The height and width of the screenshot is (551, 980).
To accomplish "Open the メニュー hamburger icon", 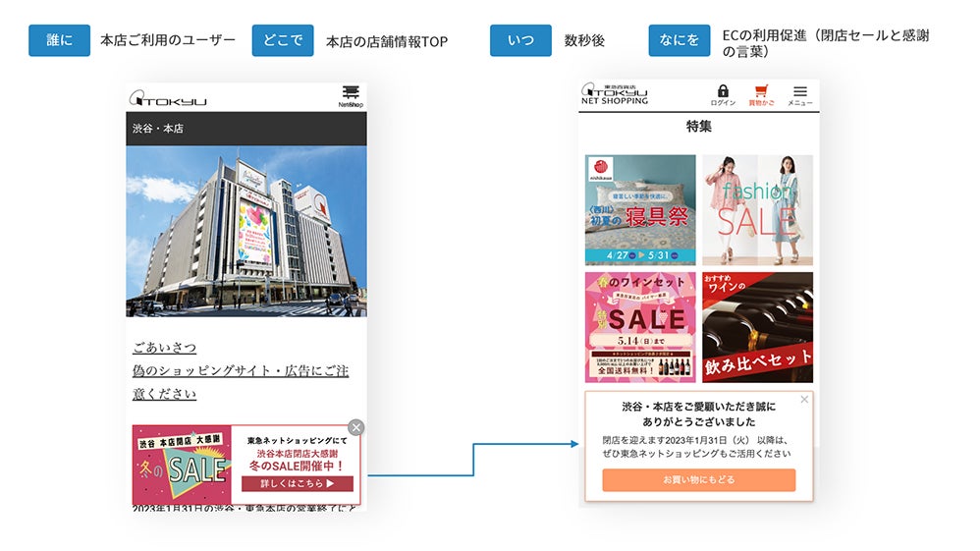I will (800, 95).
